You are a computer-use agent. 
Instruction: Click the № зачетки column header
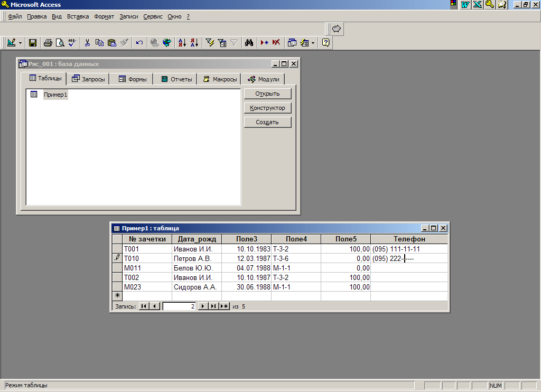tap(147, 239)
